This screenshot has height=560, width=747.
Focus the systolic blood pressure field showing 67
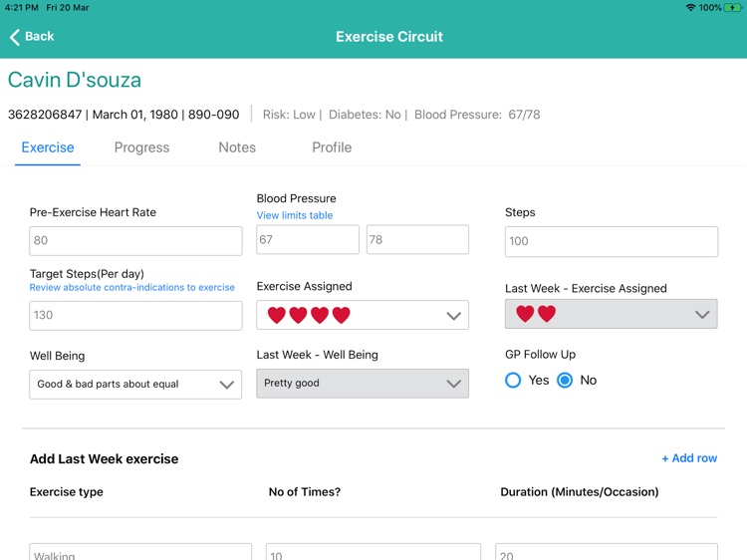[x=308, y=239]
